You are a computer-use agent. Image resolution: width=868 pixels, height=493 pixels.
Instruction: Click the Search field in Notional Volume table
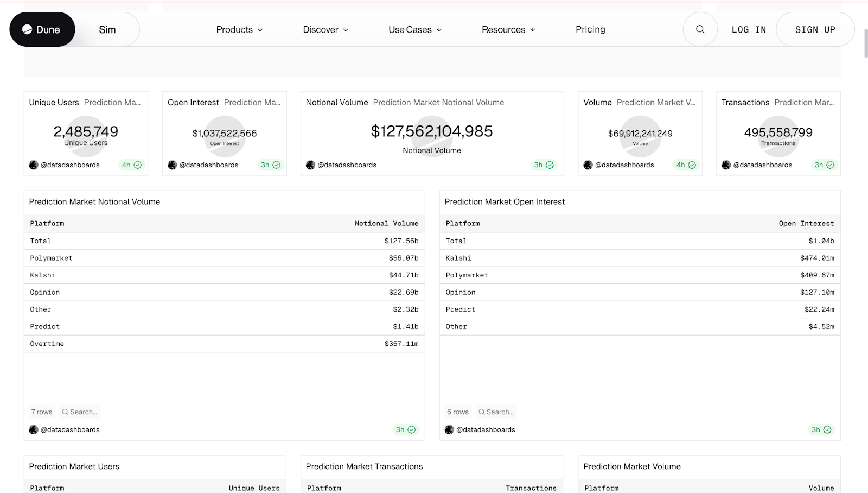point(80,412)
